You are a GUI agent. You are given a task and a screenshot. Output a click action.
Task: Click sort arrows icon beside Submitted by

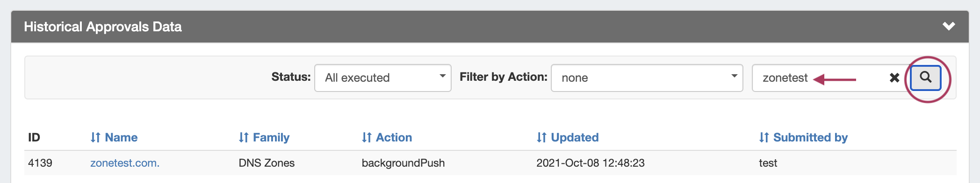click(764, 137)
